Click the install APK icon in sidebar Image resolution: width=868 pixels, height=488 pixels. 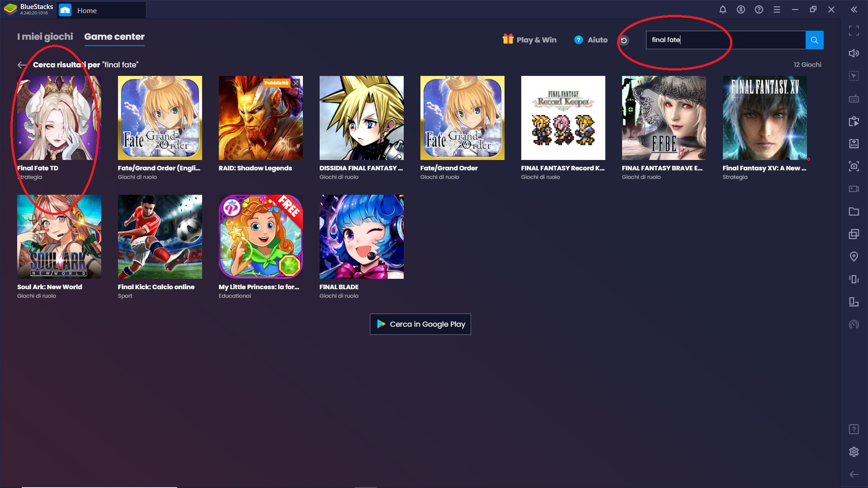point(854,144)
